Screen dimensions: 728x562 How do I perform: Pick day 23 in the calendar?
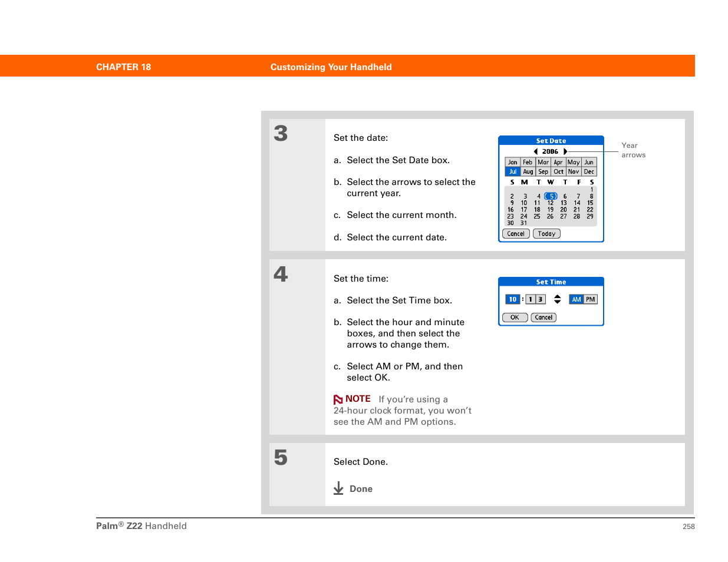pos(510,217)
